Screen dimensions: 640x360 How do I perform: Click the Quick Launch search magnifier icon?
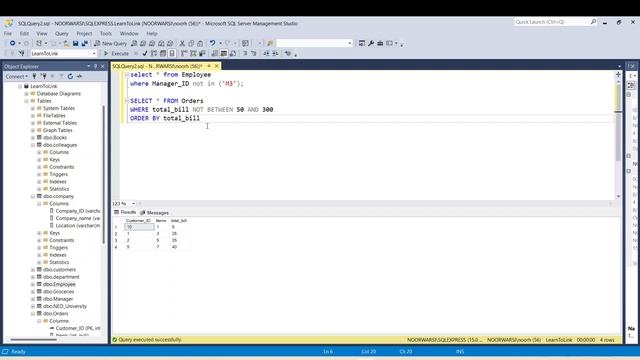click(x=593, y=22)
